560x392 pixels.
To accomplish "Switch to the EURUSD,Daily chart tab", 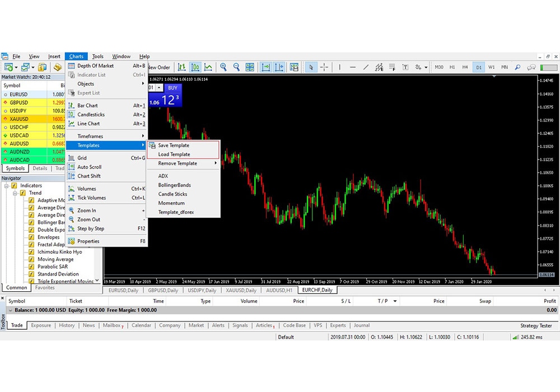I will (x=123, y=290).
